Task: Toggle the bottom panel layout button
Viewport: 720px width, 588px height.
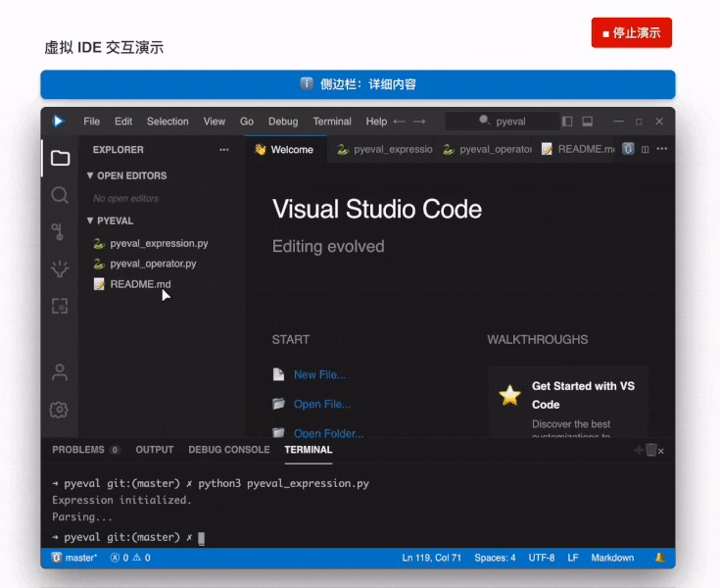Action: (x=588, y=122)
